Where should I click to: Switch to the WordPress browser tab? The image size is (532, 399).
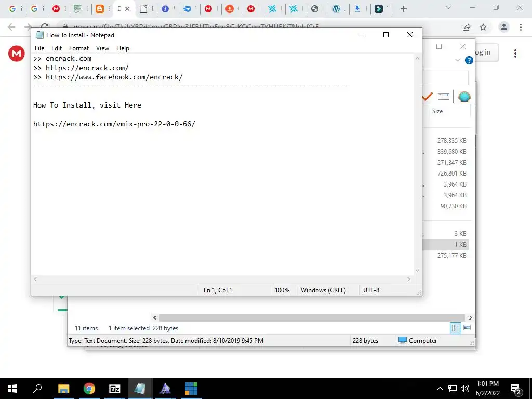tap(336, 9)
